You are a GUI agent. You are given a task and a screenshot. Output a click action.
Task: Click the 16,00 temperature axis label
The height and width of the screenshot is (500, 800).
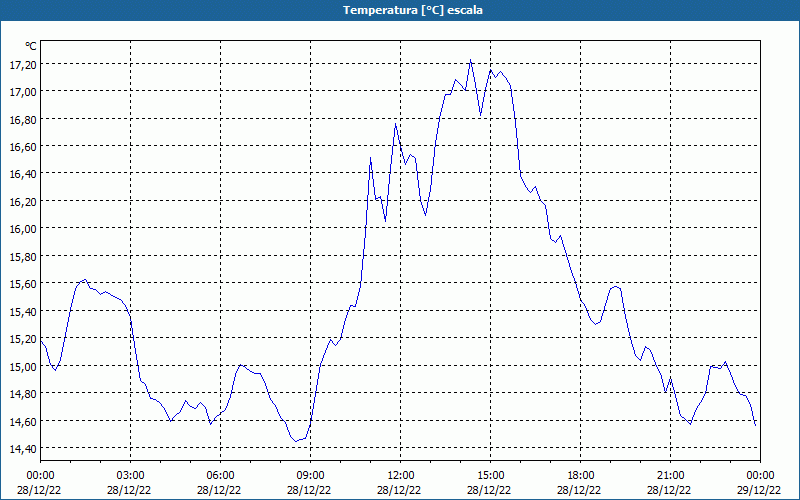(23, 229)
